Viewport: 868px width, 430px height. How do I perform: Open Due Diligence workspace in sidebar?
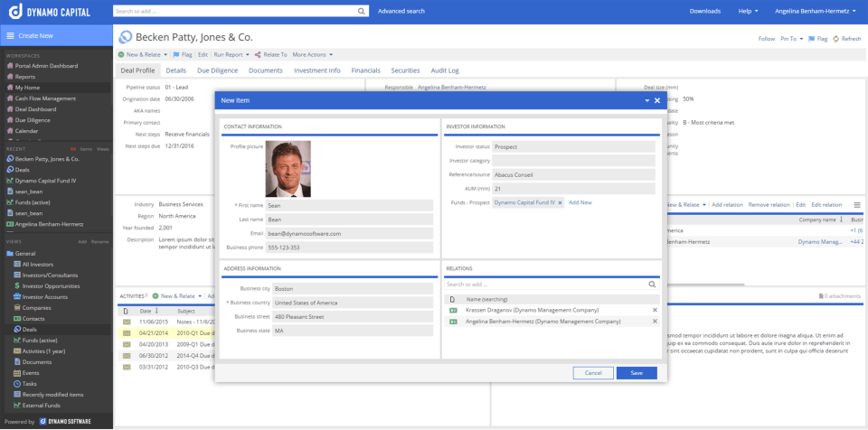tap(33, 120)
